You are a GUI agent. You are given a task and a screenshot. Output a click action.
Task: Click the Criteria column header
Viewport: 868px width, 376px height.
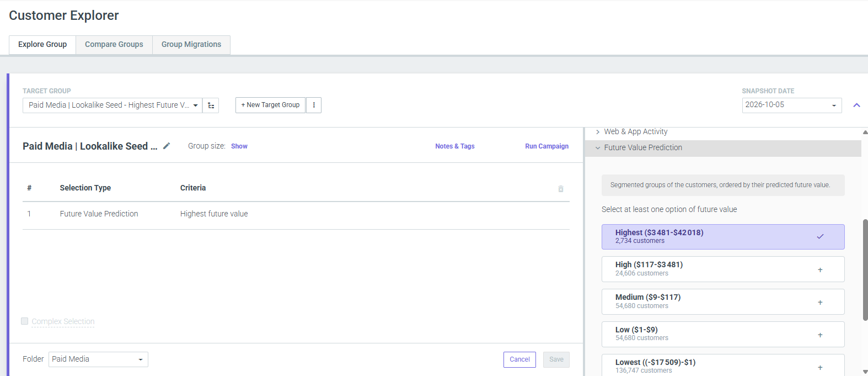point(193,188)
